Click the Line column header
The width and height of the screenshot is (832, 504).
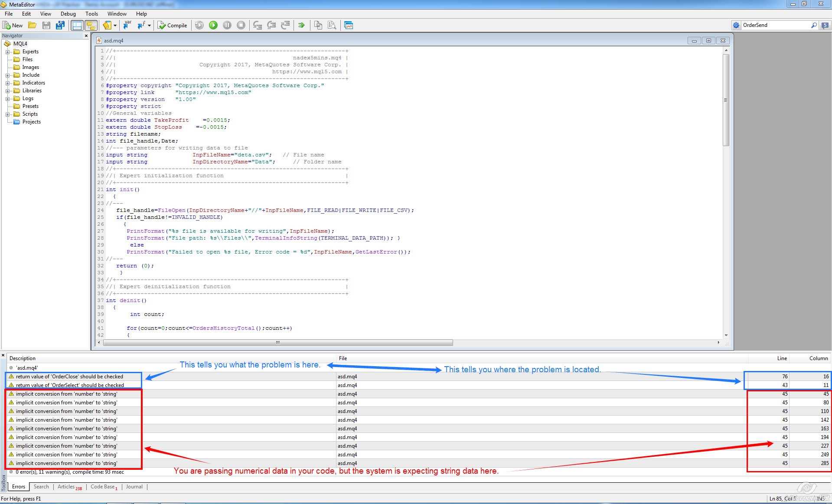pyautogui.click(x=768, y=358)
